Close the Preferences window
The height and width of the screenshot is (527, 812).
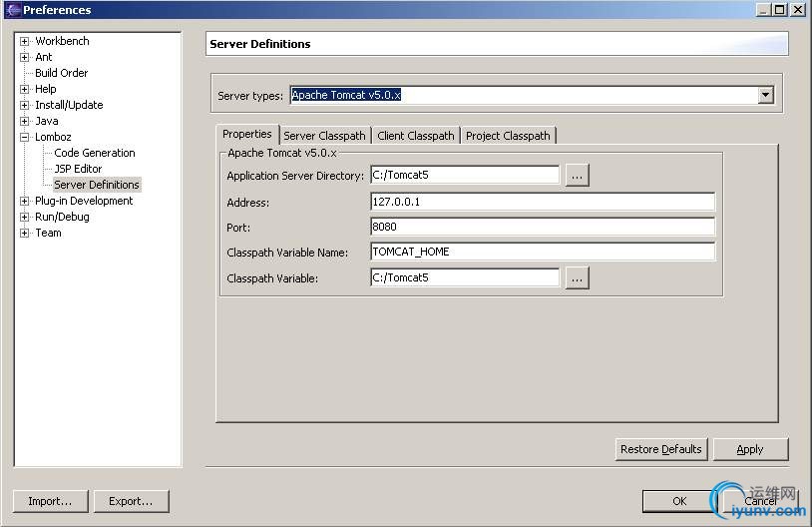[798, 9]
